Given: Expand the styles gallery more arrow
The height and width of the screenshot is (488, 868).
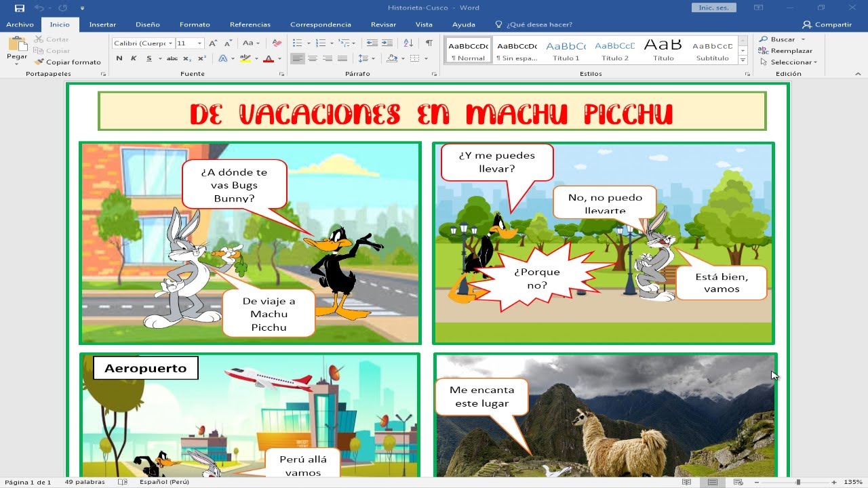Looking at the screenshot, I should click(x=743, y=60).
